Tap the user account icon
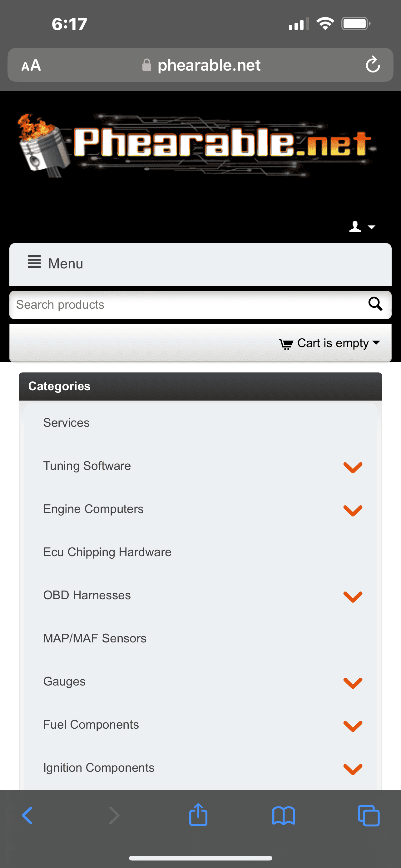The image size is (401, 868). click(x=361, y=227)
